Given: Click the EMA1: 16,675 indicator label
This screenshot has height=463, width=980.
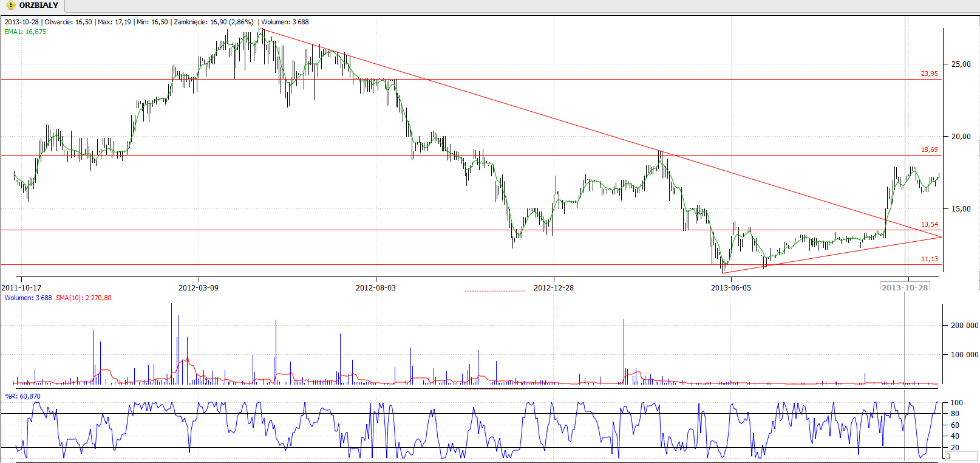Looking at the screenshot, I should pos(25,32).
